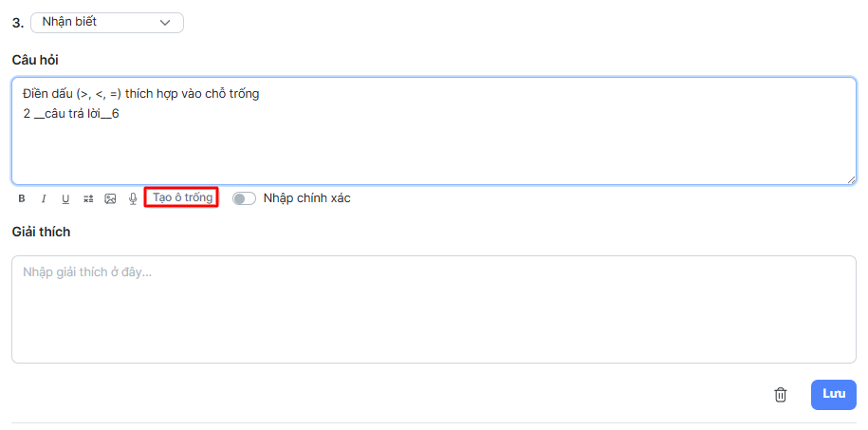Apply italic formatting with the I icon

pos(44,198)
